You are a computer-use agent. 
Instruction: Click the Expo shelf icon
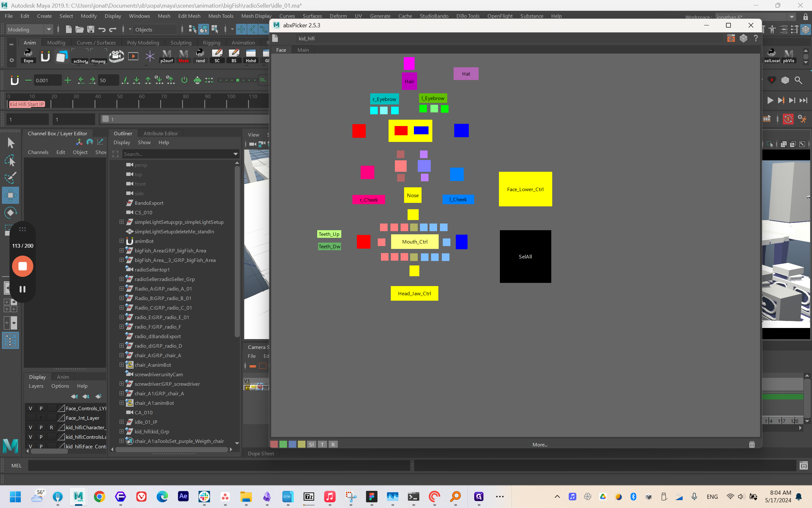pyautogui.click(x=29, y=56)
